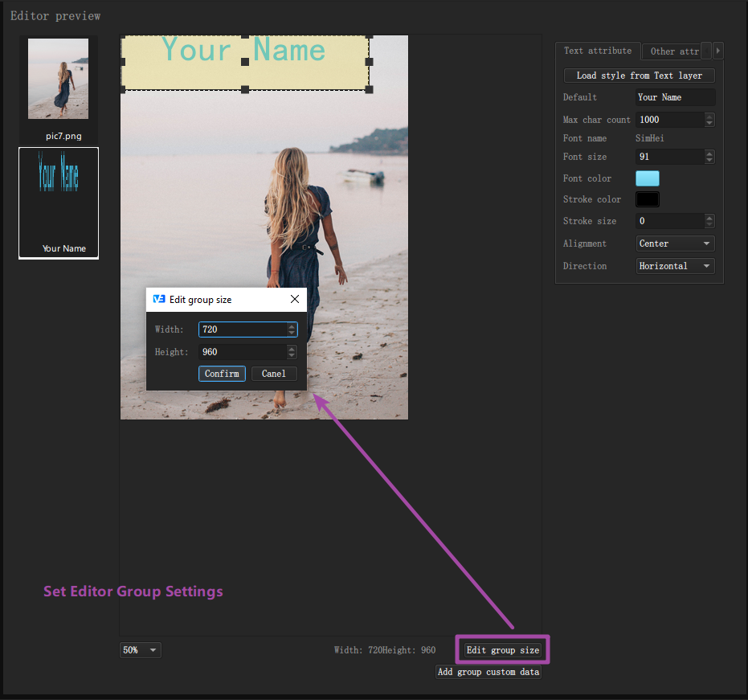This screenshot has width=748, height=700.
Task: Click the text box right-middle resize handle
Action: pos(369,62)
